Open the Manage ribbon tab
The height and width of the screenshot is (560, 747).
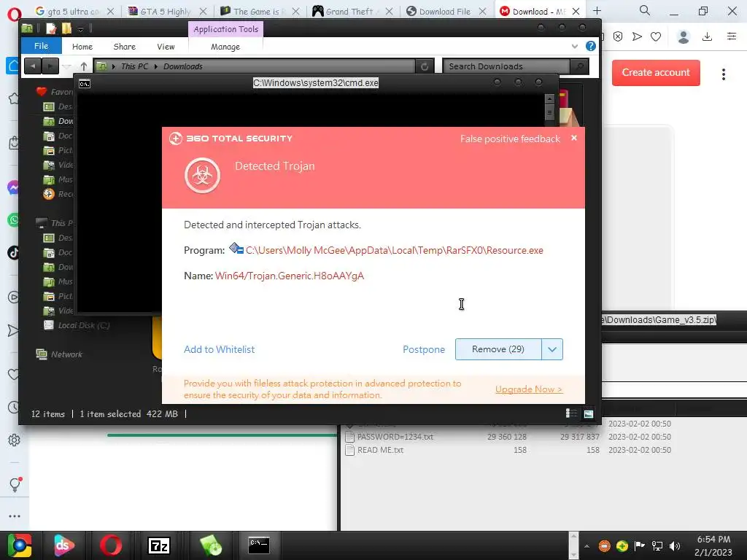225,47
